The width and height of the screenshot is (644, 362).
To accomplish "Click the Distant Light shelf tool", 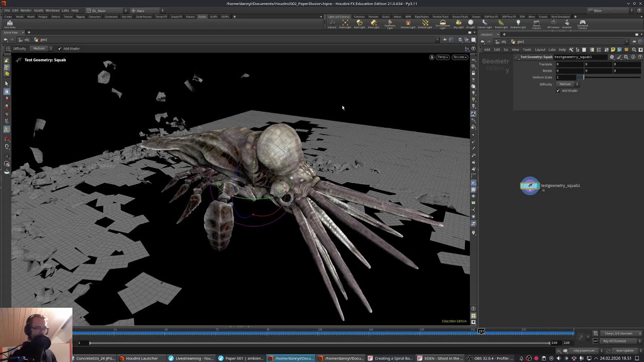I will (x=425, y=24).
